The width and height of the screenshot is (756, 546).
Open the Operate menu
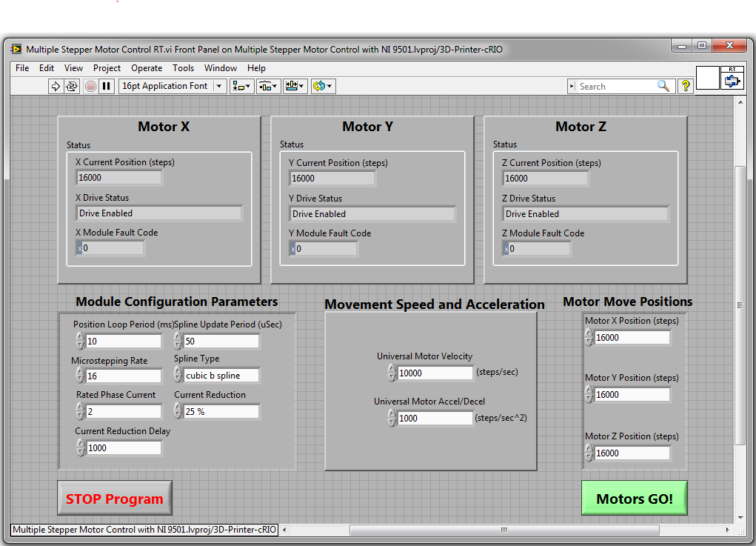pos(147,68)
